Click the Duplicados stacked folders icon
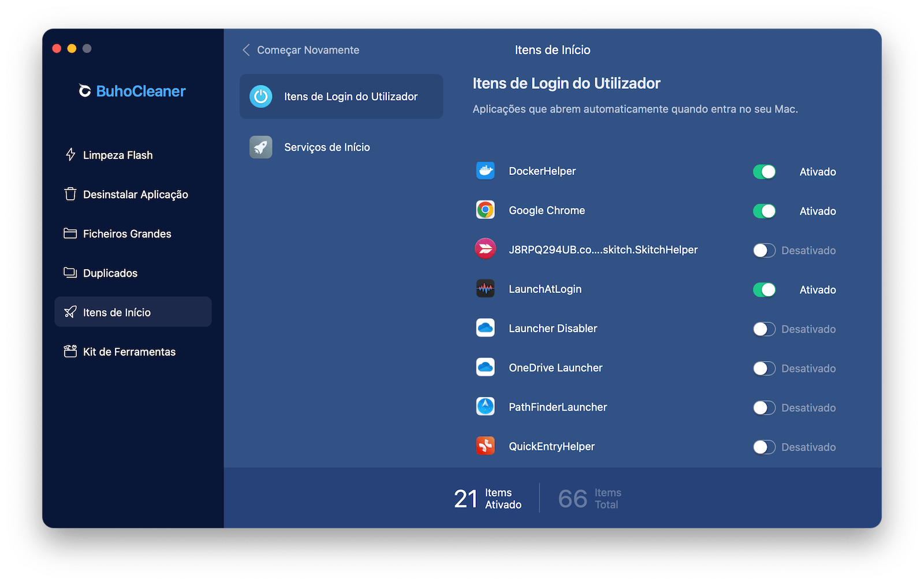 click(x=70, y=273)
